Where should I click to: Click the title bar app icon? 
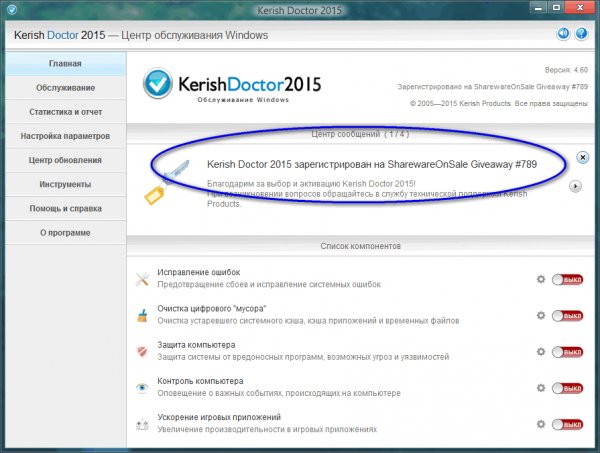[12, 10]
